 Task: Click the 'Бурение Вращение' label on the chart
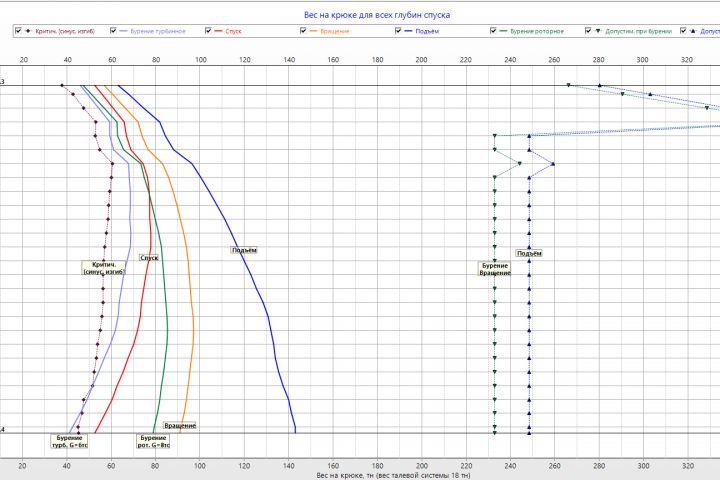(495, 269)
